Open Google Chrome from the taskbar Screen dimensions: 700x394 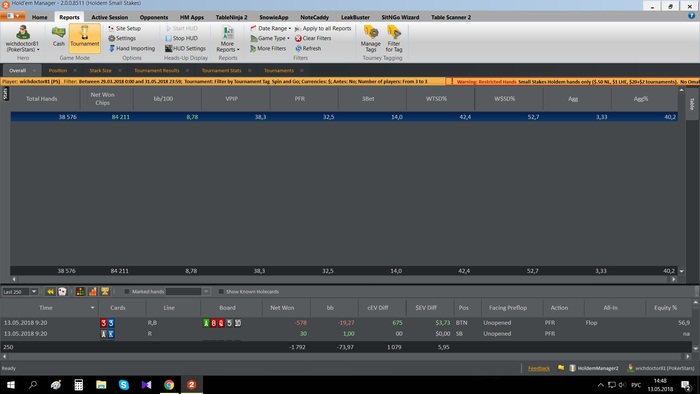(x=169, y=385)
